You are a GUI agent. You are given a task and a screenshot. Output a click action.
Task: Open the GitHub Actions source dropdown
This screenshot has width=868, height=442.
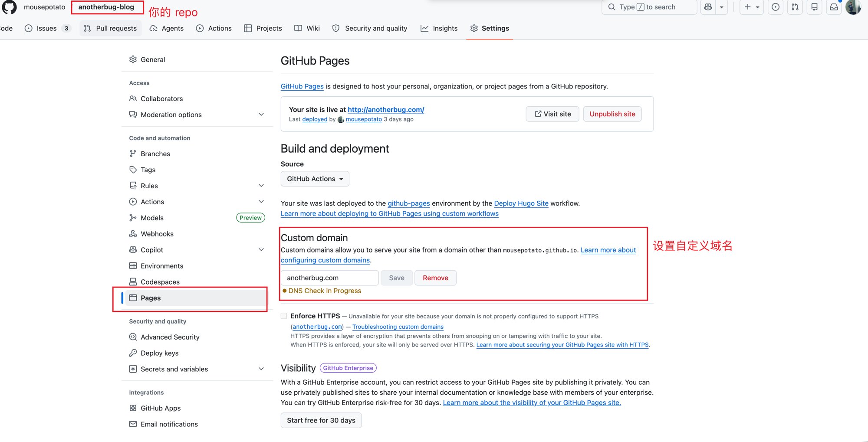315,179
